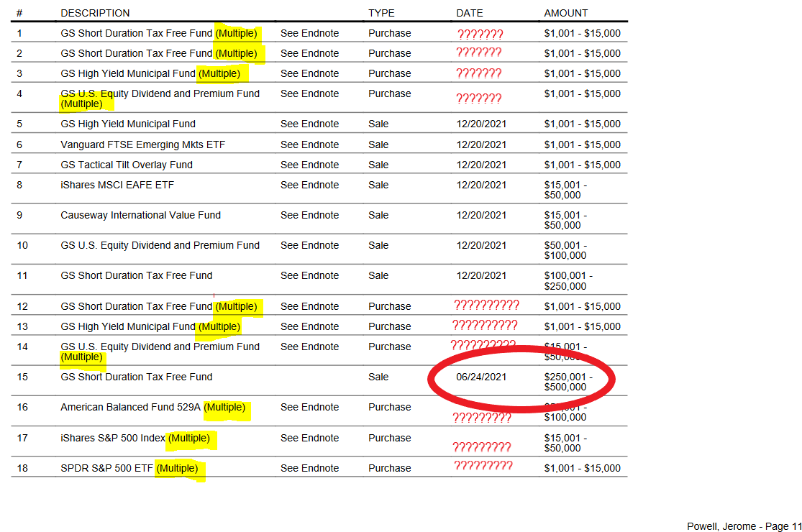Click 'Purchase' type in row 2

390,53
